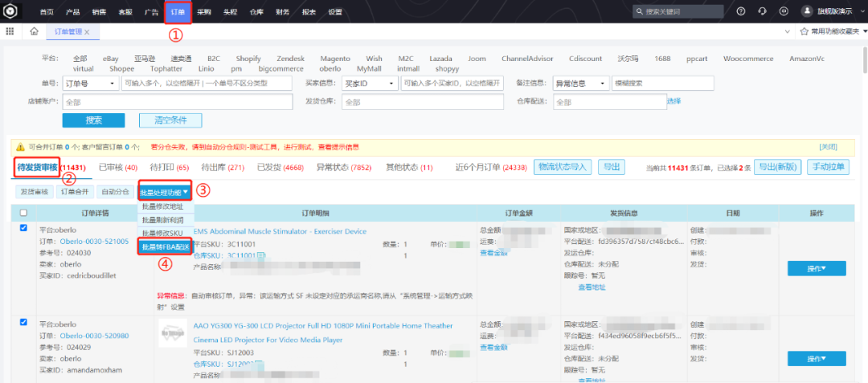Image resolution: width=868 pixels, height=383 pixels.
Task: Toggle the select-all checkbox in table header
Action: [x=23, y=213]
